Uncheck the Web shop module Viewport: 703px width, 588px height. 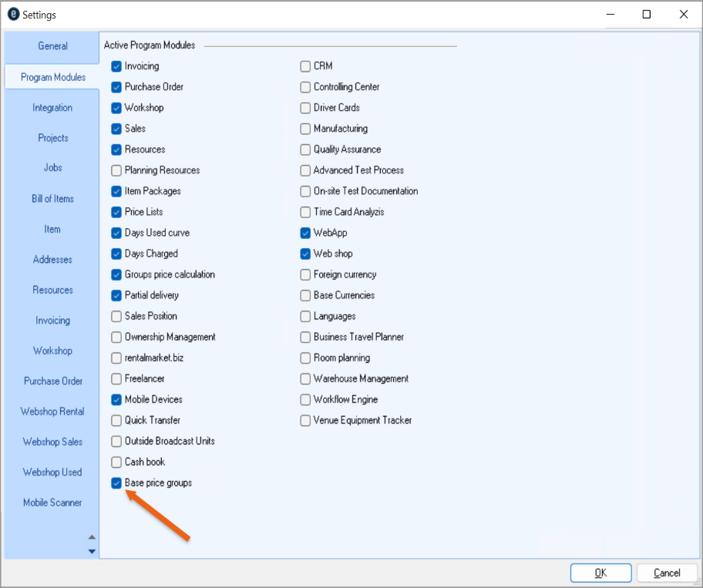coord(305,254)
